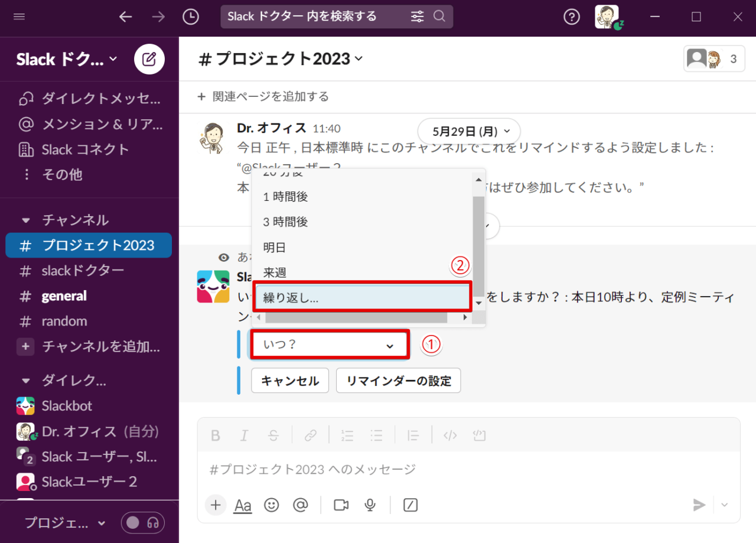Open history clock icon
756x543 pixels.
pyautogui.click(x=191, y=17)
